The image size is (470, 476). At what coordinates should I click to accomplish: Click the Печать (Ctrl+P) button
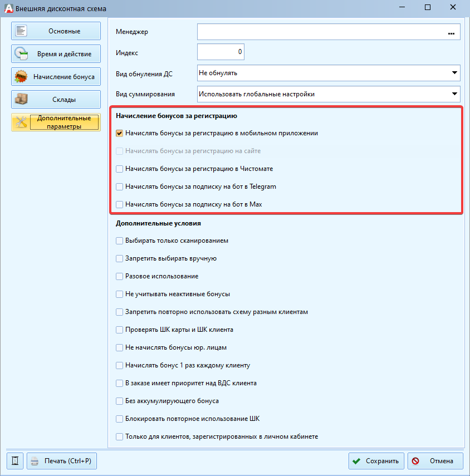coord(62,461)
